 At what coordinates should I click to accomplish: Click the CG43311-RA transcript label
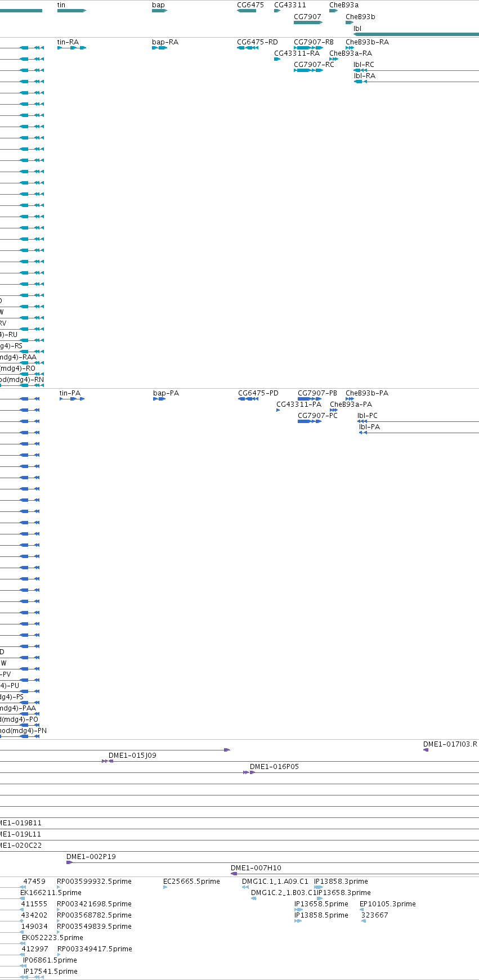[x=297, y=53]
